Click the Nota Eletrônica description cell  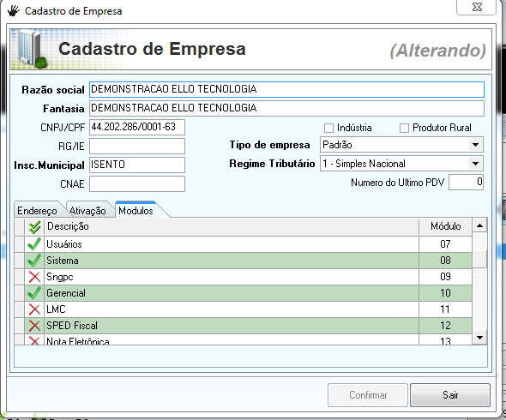tap(232, 339)
